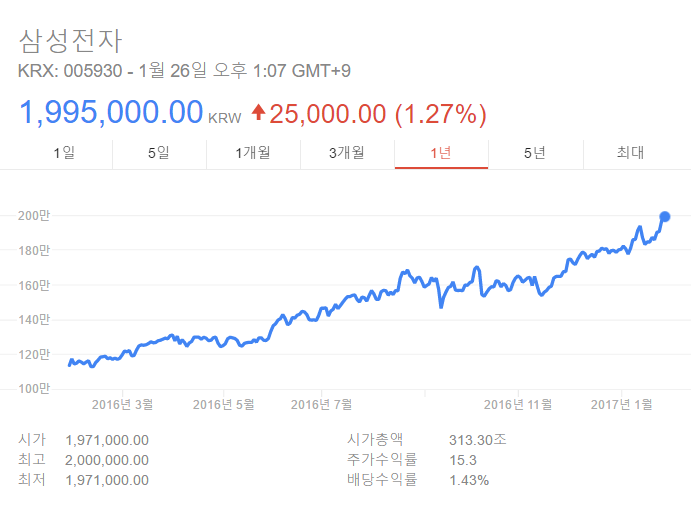This screenshot has height=515, width=691.
Task: Click the KRX: 005930 ticker text
Action: [70, 71]
